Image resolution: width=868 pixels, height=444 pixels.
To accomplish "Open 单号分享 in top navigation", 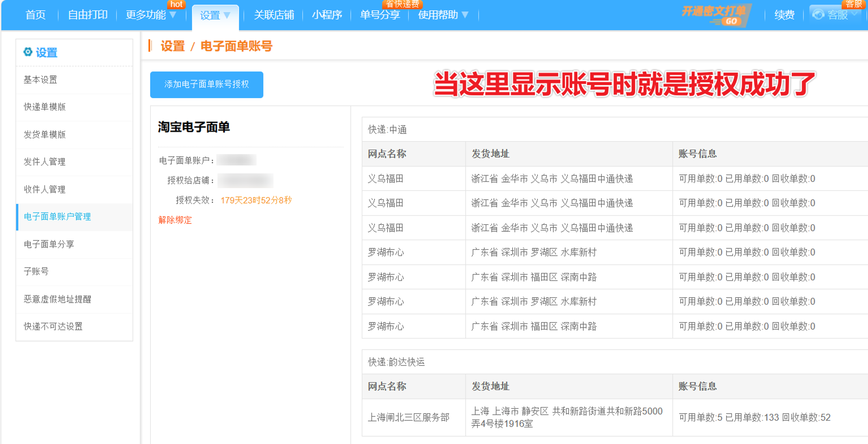I will 380,15.
